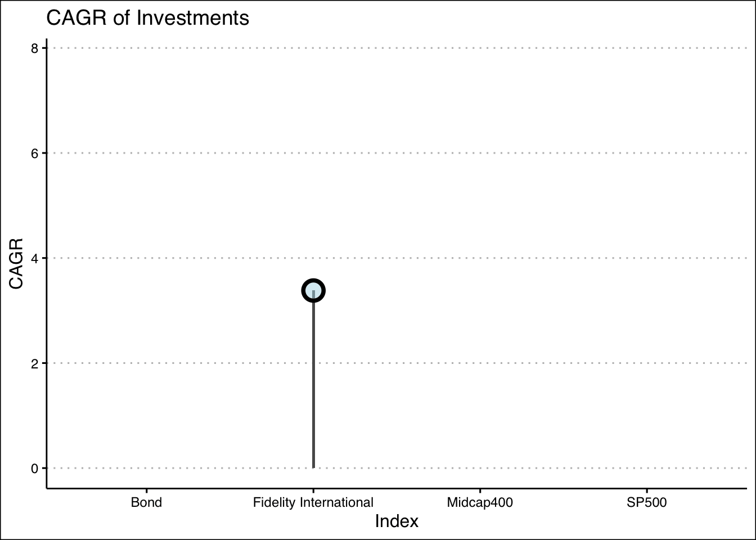
Task: Click the CAGR y-axis title
Action: pos(16,264)
